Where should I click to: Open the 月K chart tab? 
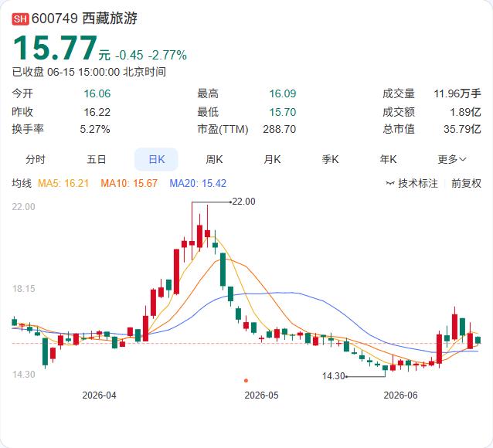pyautogui.click(x=272, y=159)
